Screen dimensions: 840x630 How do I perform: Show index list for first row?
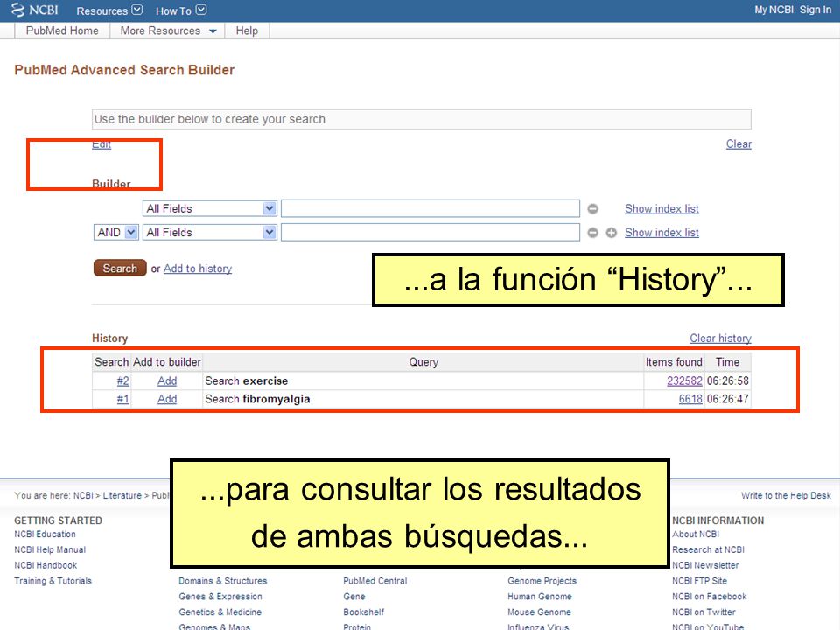(x=661, y=209)
